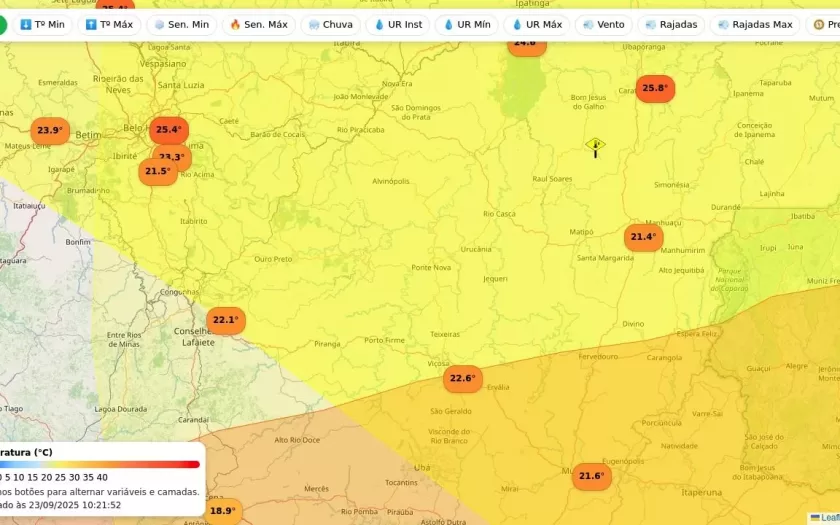Screen dimensions: 840x525
Task: Click the 18.9° temperature marker at the bottom
Action: (x=222, y=511)
